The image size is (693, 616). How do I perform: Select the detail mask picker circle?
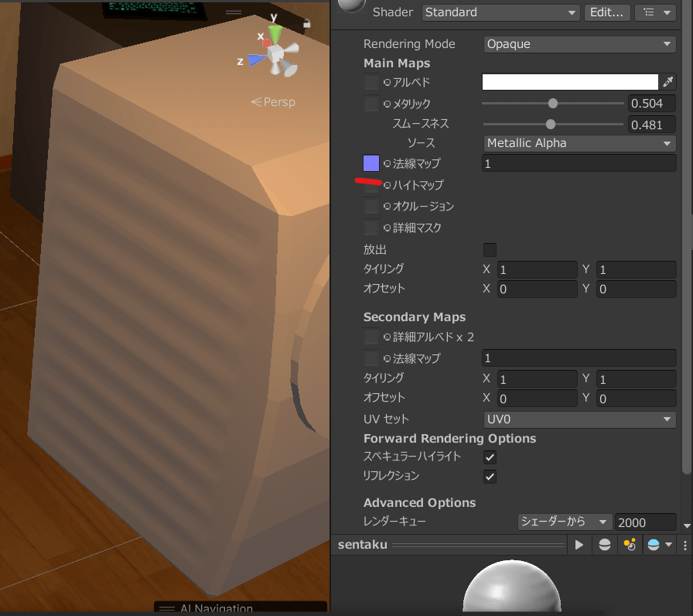(387, 228)
